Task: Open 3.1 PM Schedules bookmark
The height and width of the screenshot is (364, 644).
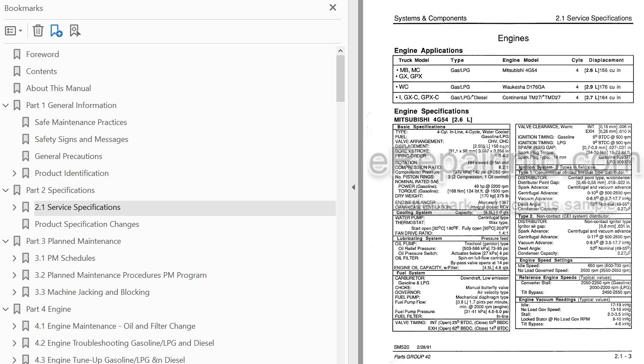Action: (65, 258)
